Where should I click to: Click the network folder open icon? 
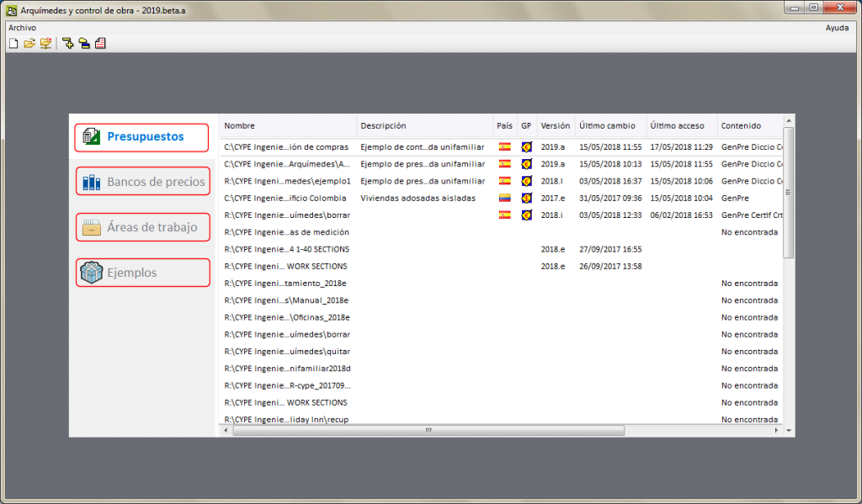[45, 44]
